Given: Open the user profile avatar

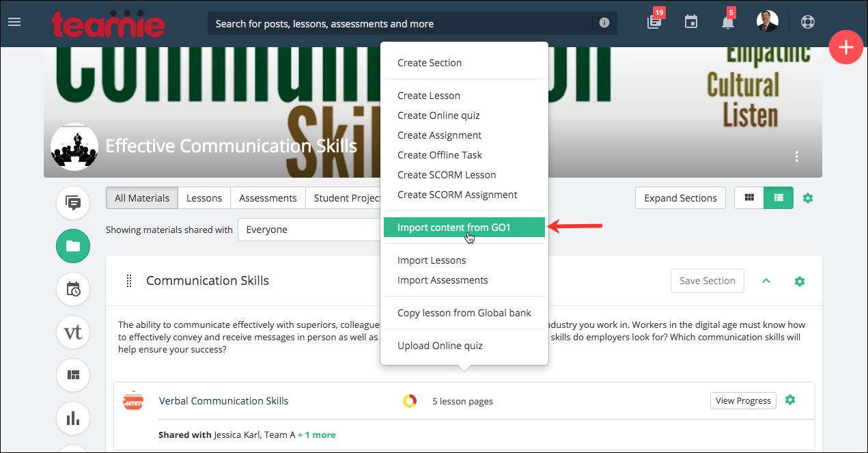Looking at the screenshot, I should [x=768, y=21].
